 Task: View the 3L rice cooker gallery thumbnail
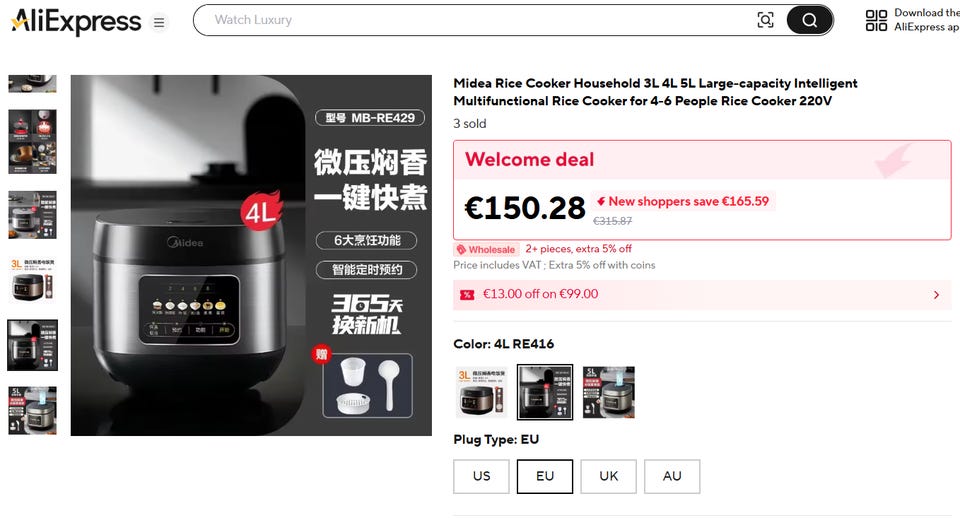[32, 280]
